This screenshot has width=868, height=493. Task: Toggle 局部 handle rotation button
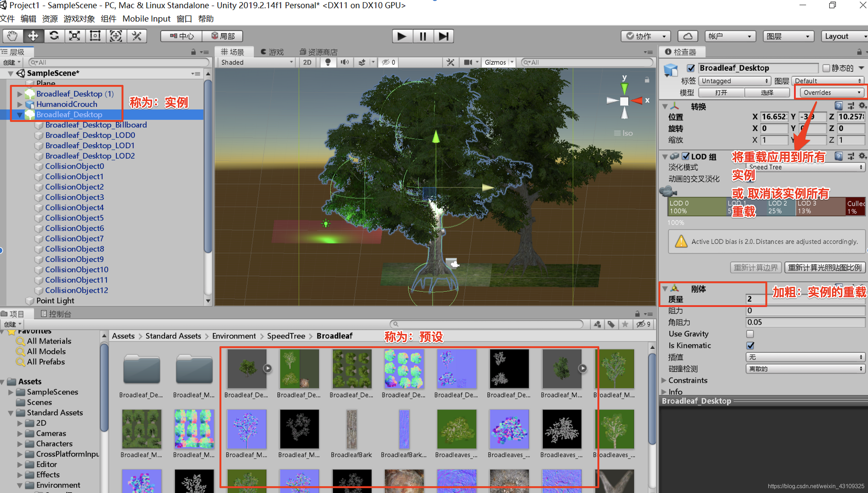223,36
